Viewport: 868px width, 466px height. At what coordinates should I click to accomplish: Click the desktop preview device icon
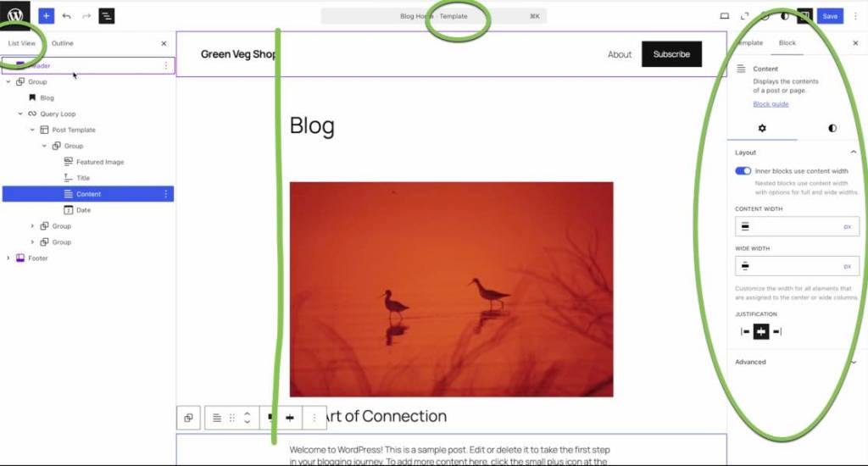pos(725,16)
